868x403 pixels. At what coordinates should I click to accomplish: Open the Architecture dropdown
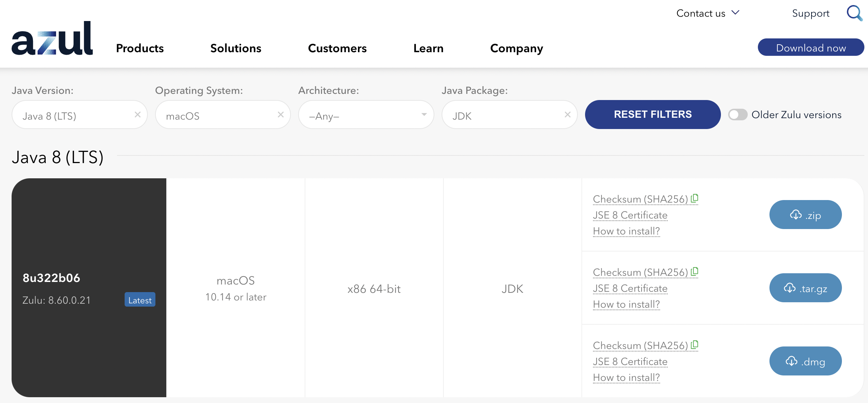click(366, 115)
